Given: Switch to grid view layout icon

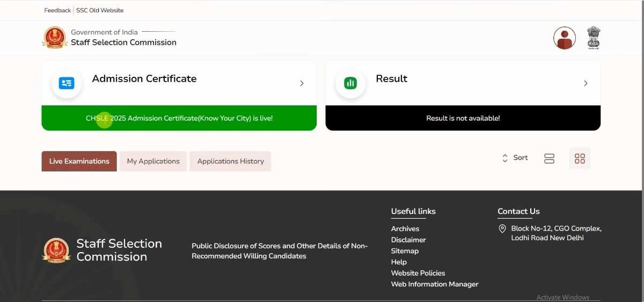Looking at the screenshot, I should click(580, 159).
